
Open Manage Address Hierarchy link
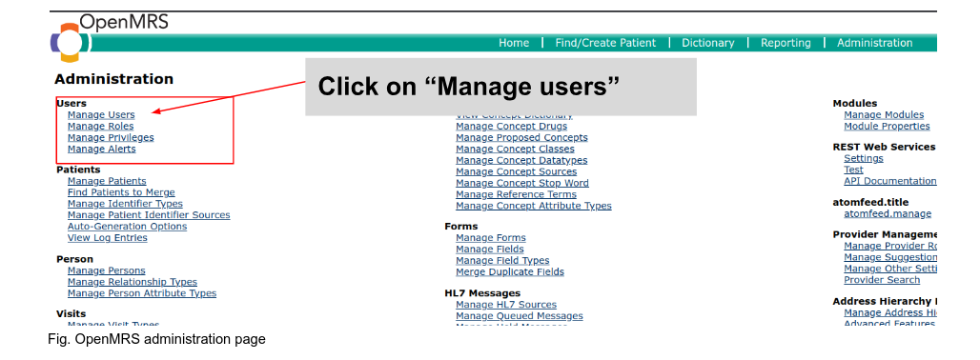coord(890,312)
